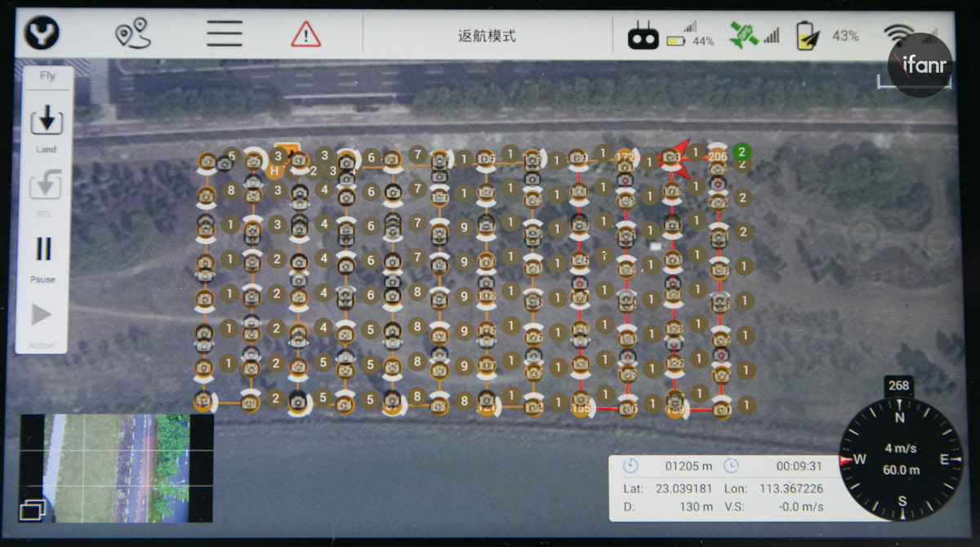Tap the red warning triangle icon
This screenshot has width=980, height=547.
(x=306, y=34)
